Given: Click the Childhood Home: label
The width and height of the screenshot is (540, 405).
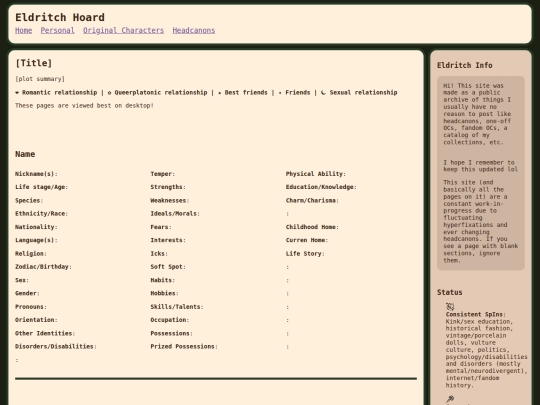Looking at the screenshot, I should point(312,227).
